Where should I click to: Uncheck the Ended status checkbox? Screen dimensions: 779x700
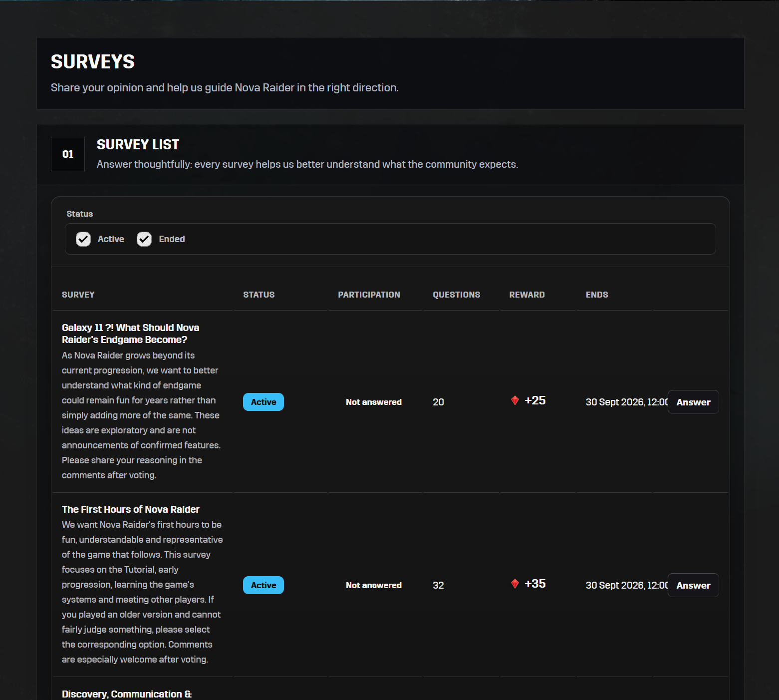click(x=144, y=239)
